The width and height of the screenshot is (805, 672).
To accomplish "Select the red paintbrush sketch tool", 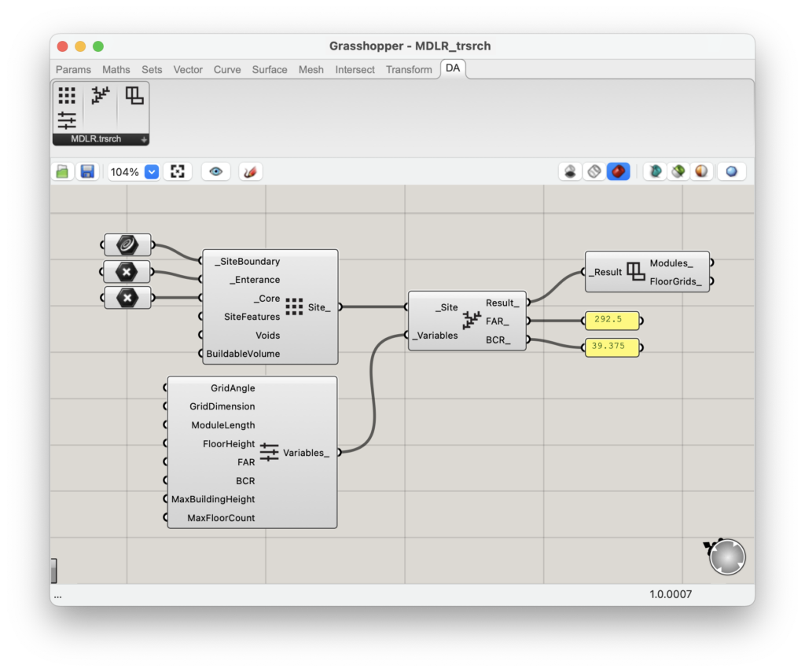I will coord(250,171).
